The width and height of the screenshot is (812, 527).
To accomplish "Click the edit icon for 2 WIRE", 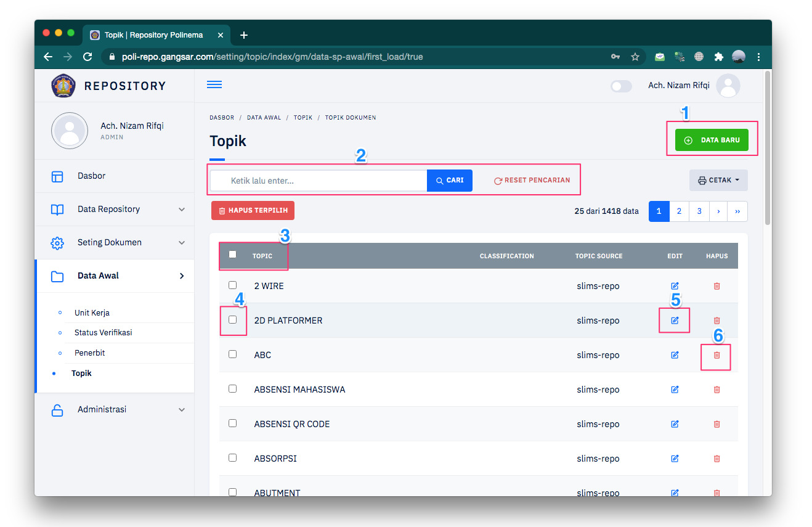I will coord(675,286).
